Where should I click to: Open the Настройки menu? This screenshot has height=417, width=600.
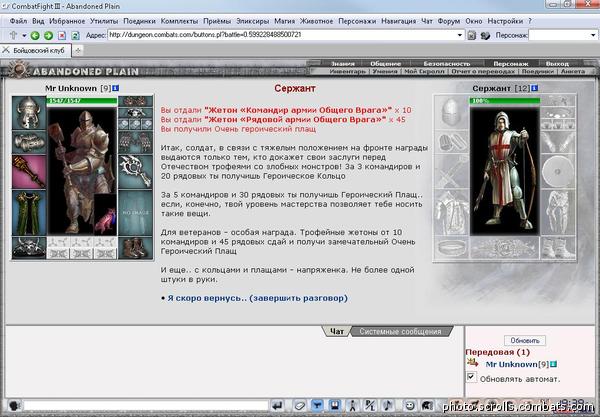[x=505, y=21]
